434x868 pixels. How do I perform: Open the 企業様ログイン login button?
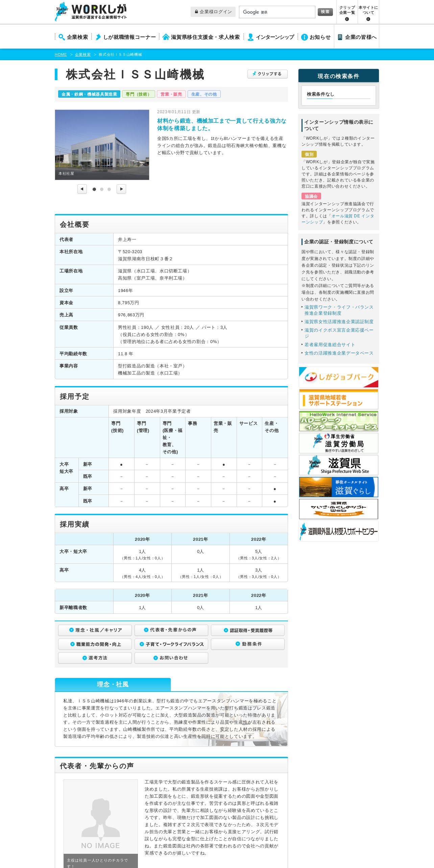[213, 12]
